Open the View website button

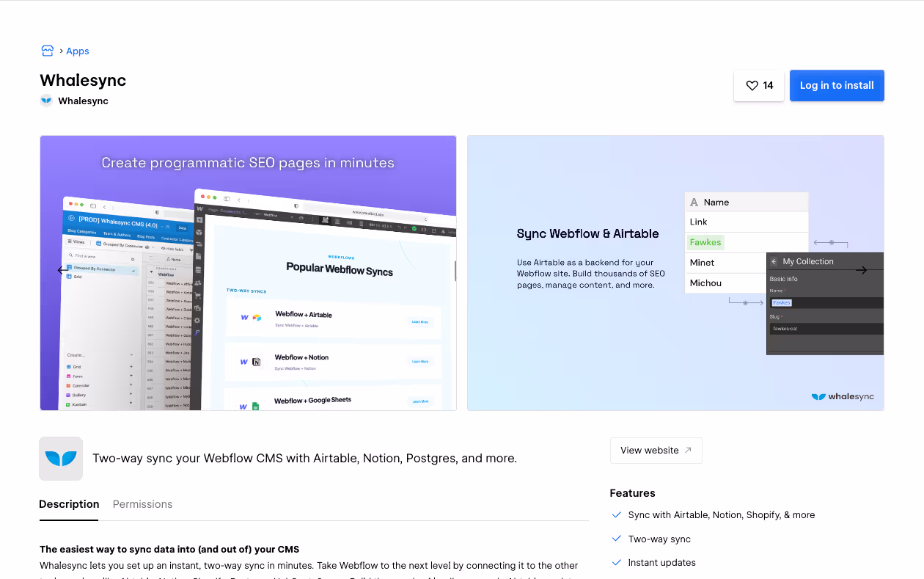(656, 451)
